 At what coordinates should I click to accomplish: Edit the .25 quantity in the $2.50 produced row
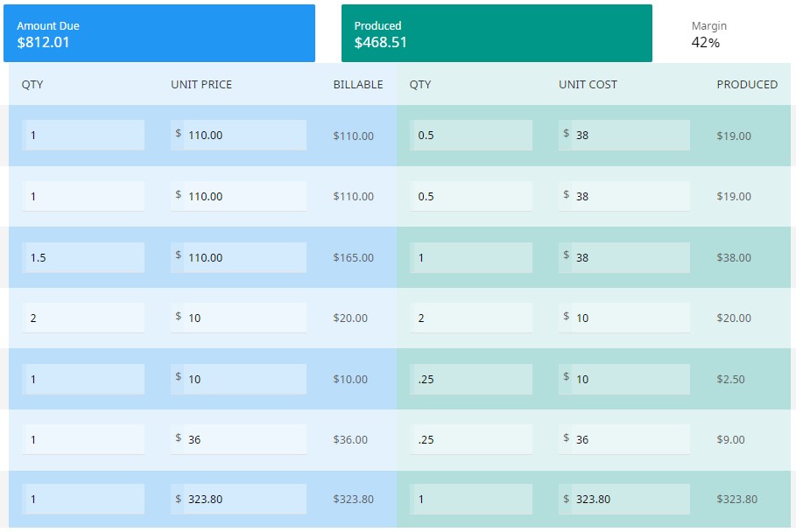[x=471, y=379]
